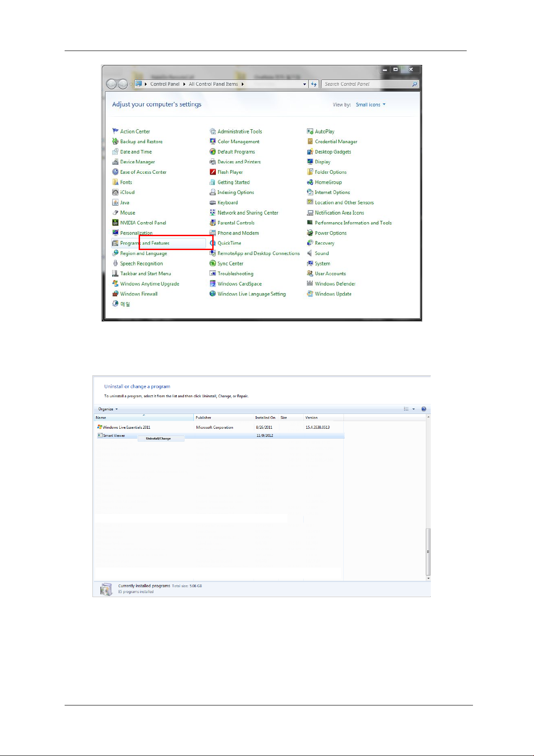Click the AutoPlay icon
This screenshot has height=756, width=534.
click(310, 132)
